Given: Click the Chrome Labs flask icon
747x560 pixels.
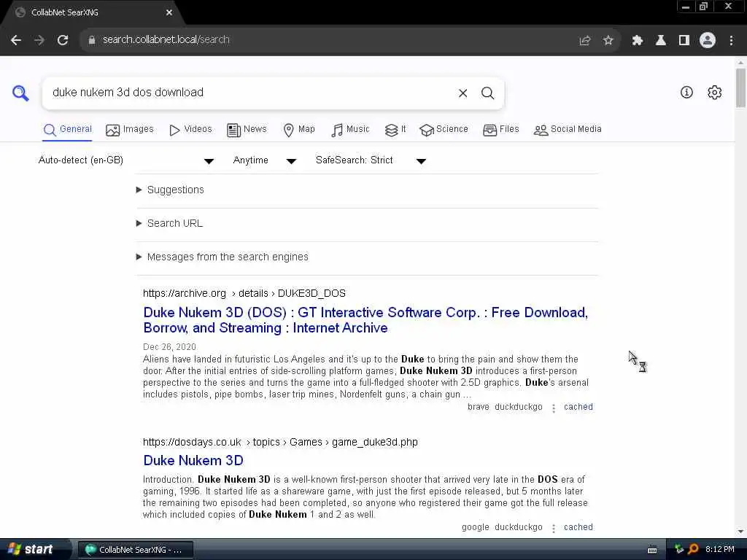Looking at the screenshot, I should pyautogui.click(x=661, y=41).
